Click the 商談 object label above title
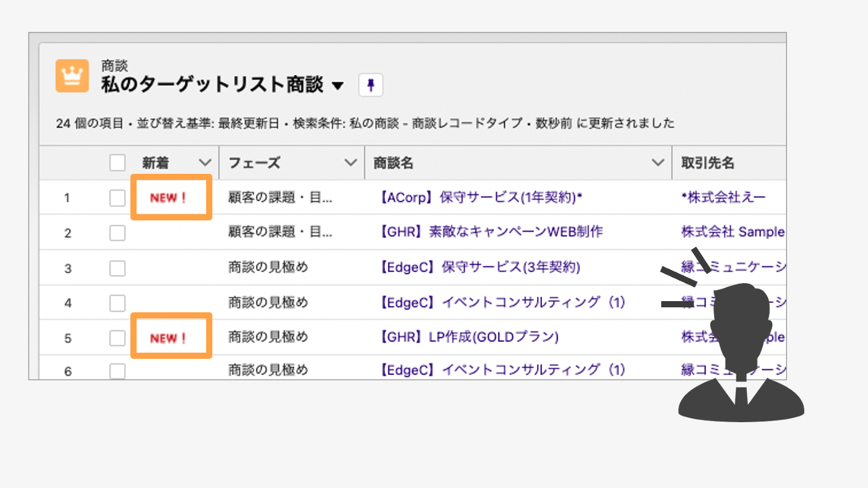 [x=114, y=65]
